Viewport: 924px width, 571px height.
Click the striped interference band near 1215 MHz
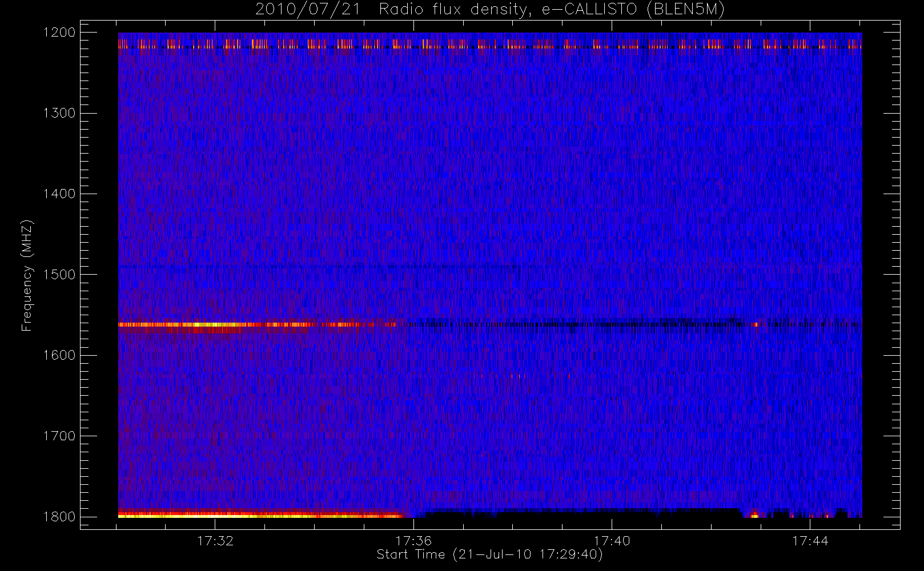click(490, 43)
